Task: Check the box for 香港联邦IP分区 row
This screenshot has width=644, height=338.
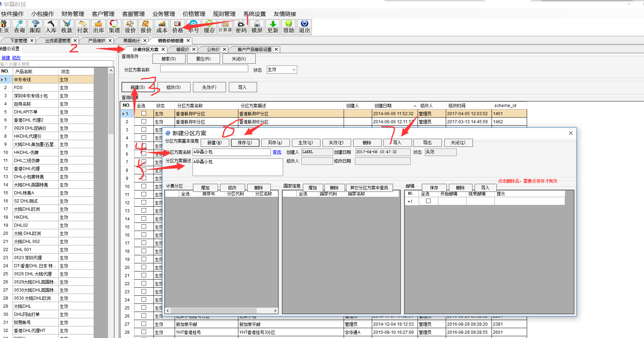Action: pyautogui.click(x=144, y=113)
